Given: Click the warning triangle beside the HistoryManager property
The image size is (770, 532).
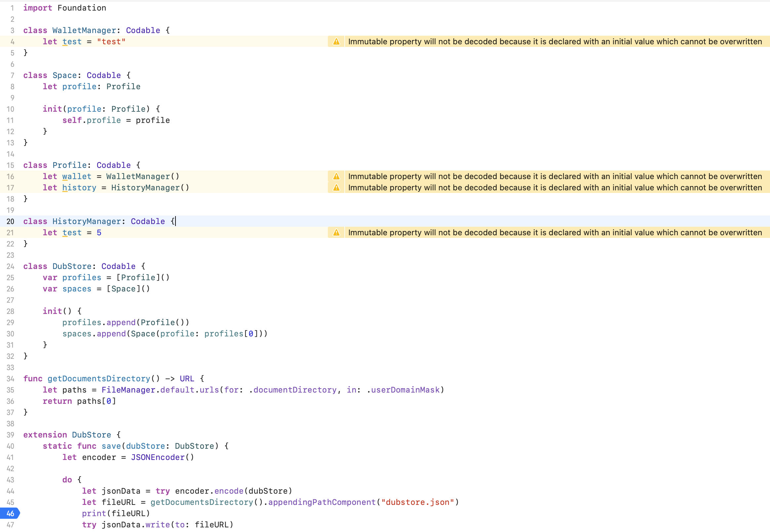Looking at the screenshot, I should pyautogui.click(x=336, y=188).
